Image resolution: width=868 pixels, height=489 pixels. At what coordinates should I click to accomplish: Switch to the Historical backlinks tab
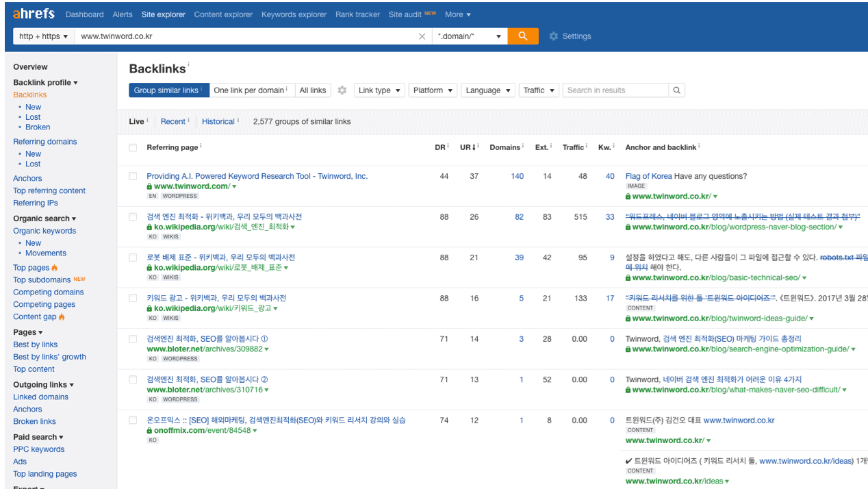pyautogui.click(x=218, y=121)
